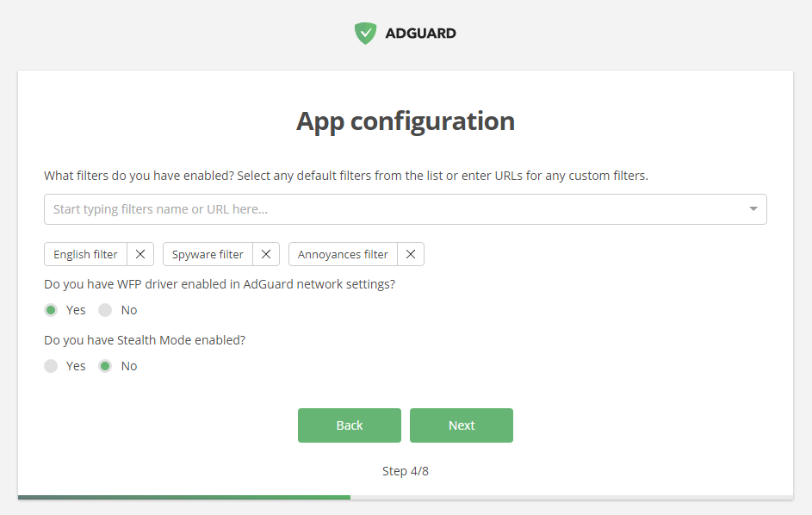Click the green step progress bar
The image size is (812, 515).
[x=183, y=497]
